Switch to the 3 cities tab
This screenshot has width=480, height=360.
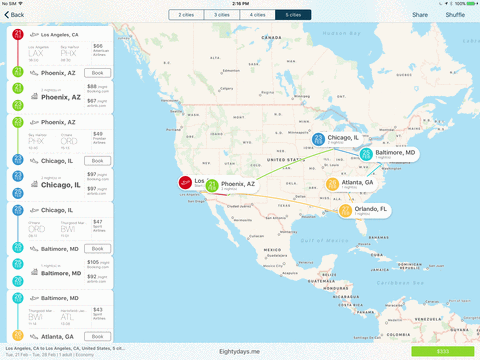pyautogui.click(x=222, y=15)
